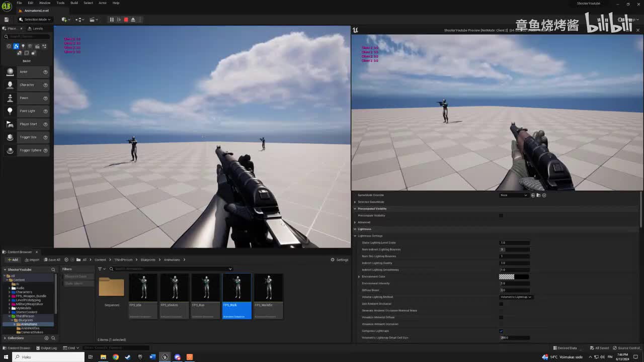The height and width of the screenshot is (362, 644).
Task: Select the recently placed clock icon
Action: (x=9, y=46)
